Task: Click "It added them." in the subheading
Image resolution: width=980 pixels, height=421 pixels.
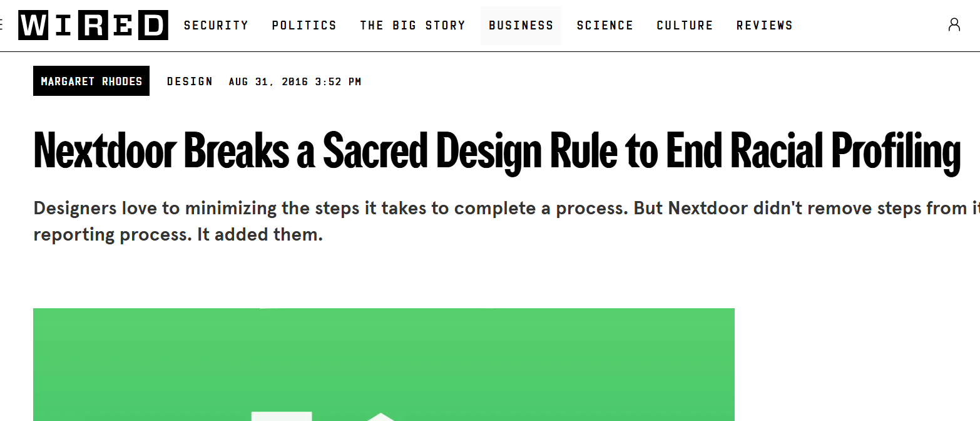Action: point(260,237)
